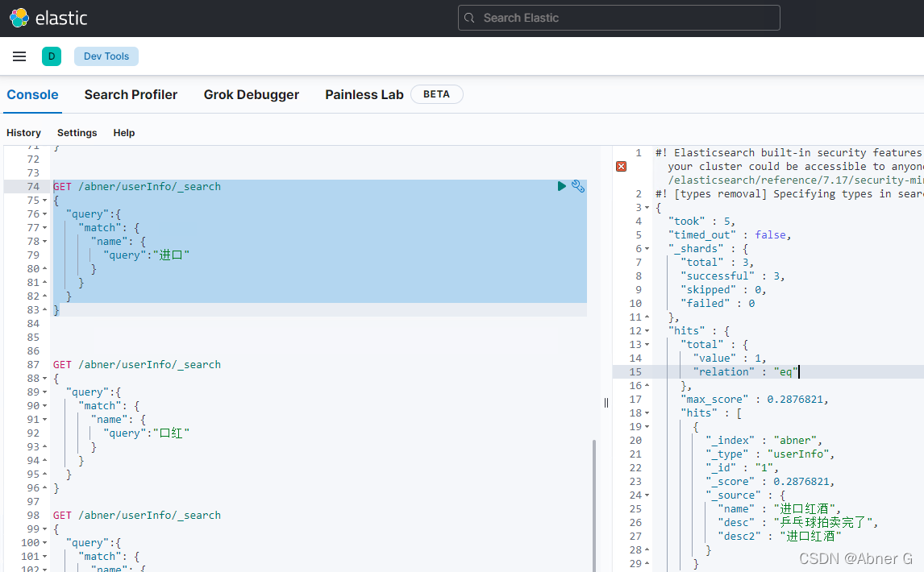Click the green D space avatar

click(x=52, y=56)
